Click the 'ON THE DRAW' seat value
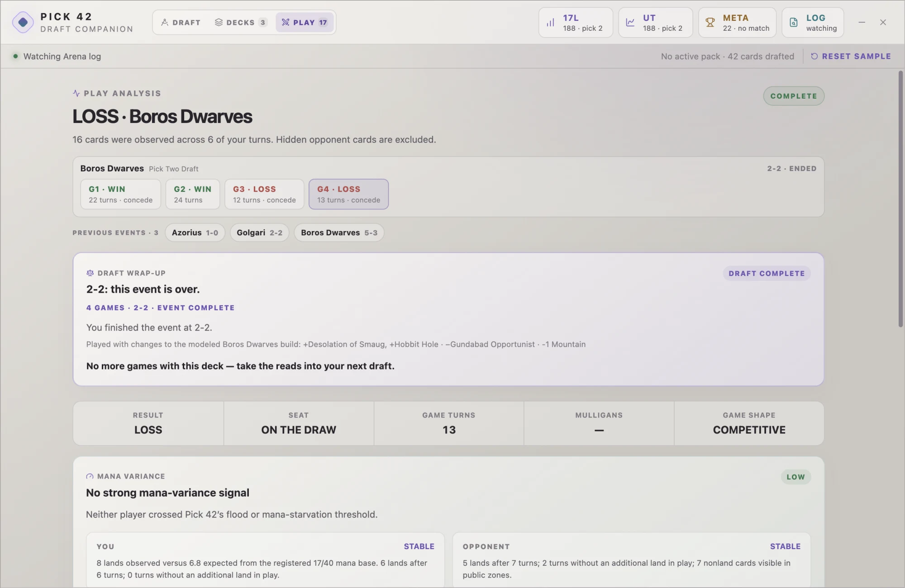The image size is (905, 588). click(299, 430)
